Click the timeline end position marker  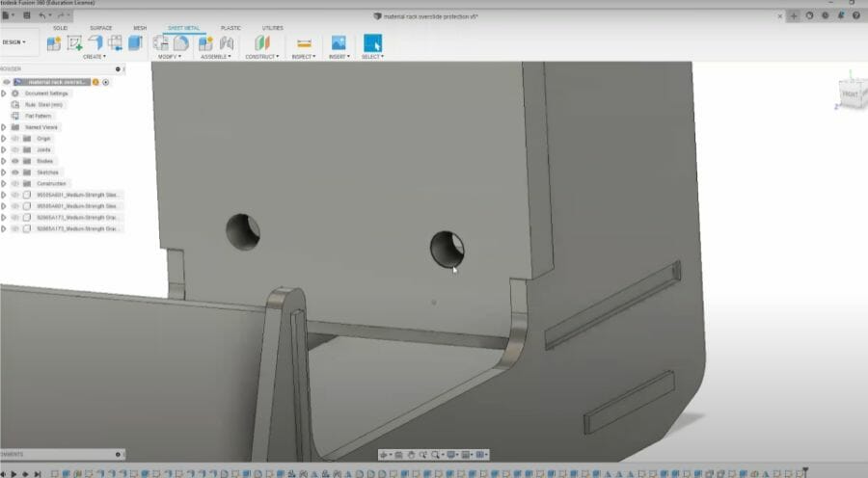[x=806, y=472]
